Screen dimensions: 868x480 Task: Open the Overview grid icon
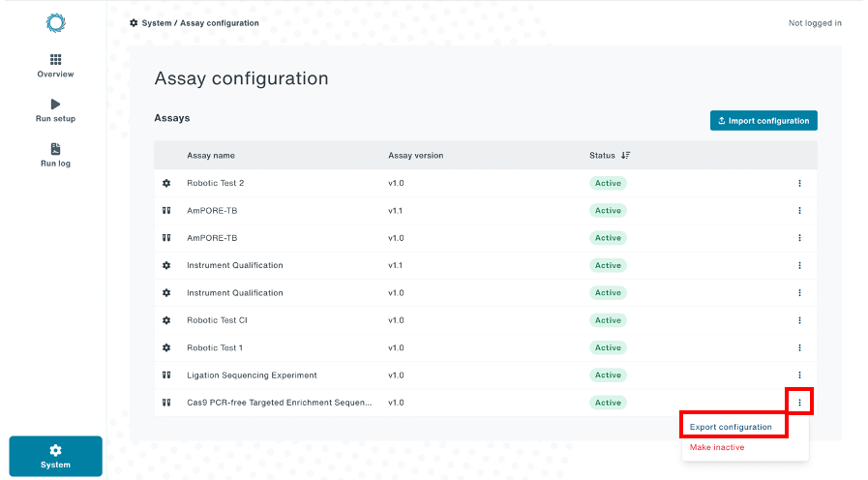[55, 59]
